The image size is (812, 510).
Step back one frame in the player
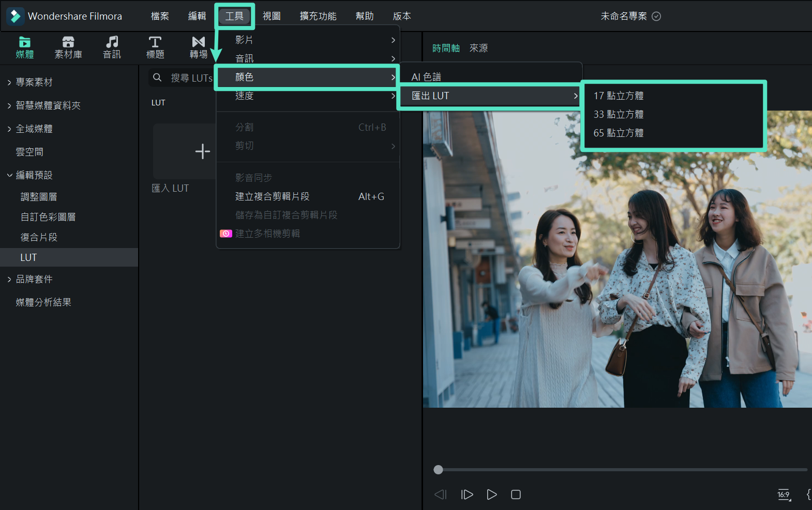[441, 494]
